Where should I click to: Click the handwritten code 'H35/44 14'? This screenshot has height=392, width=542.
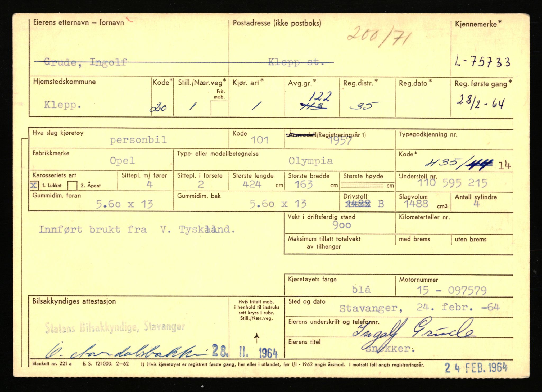[x=468, y=164]
